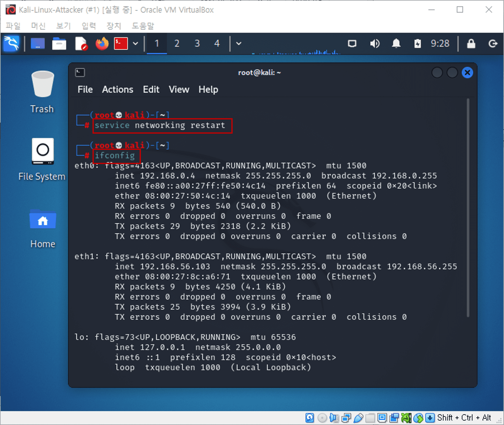Open the terminal Actions menu
This screenshot has width=504, height=425.
(x=117, y=90)
